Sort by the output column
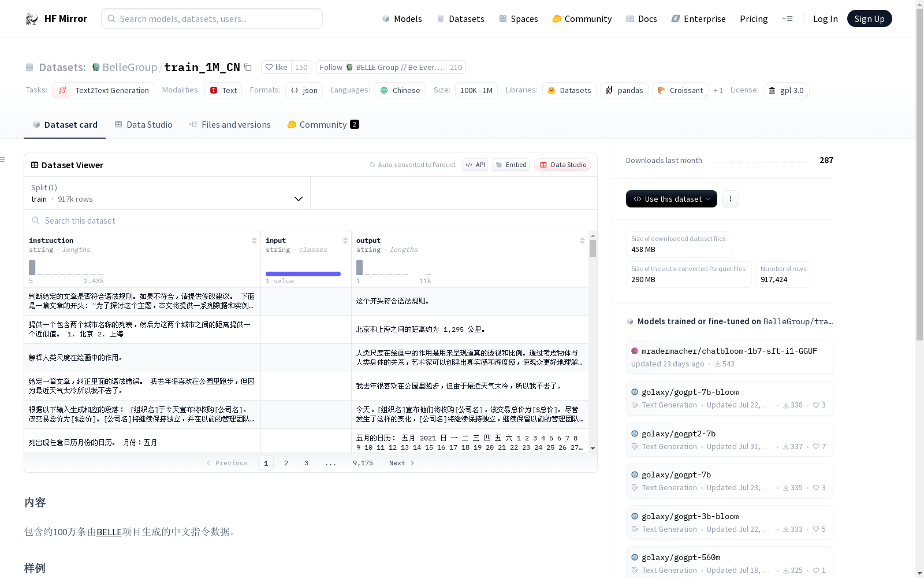The image size is (924, 578). 582,240
